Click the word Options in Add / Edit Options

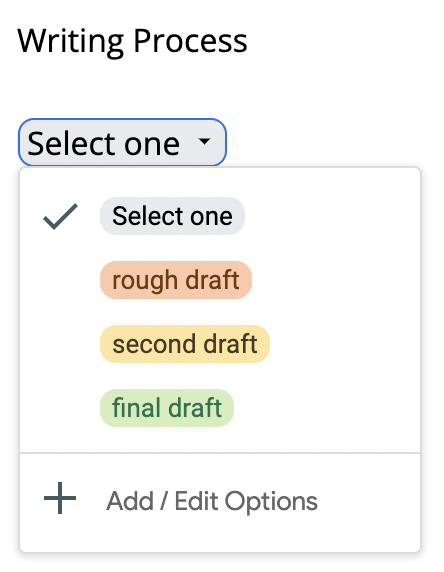pyautogui.click(x=271, y=502)
